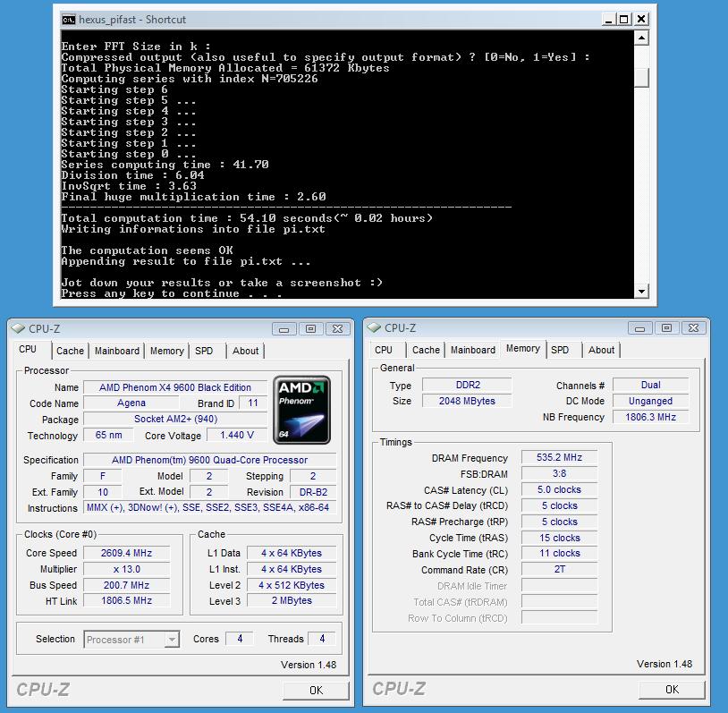Click the memory Size value 2048 MBytes
Screen dimensions: 728x713
point(467,401)
